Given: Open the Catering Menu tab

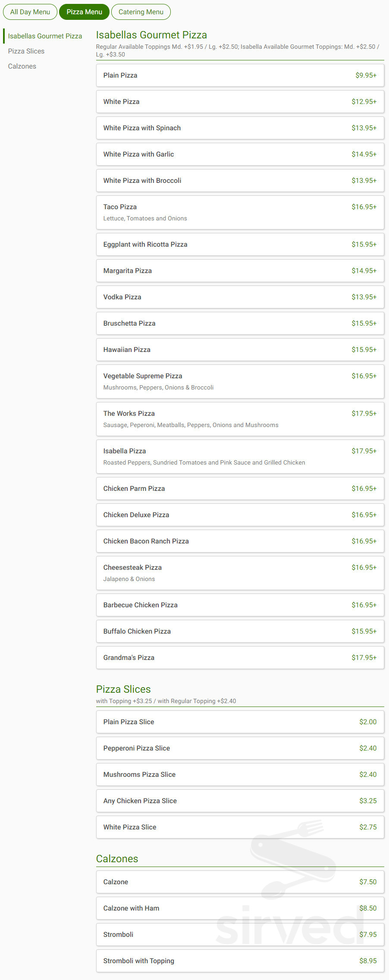Looking at the screenshot, I should tap(141, 12).
